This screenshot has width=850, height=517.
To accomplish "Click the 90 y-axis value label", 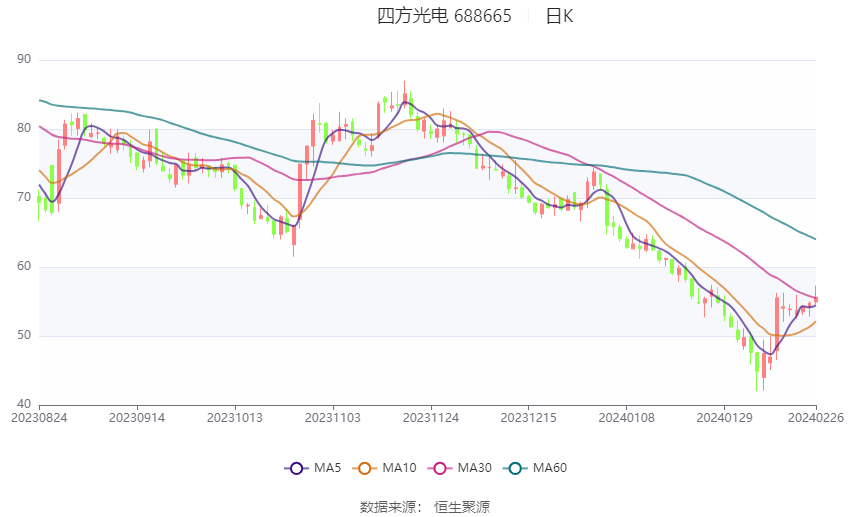I will tap(24, 59).
